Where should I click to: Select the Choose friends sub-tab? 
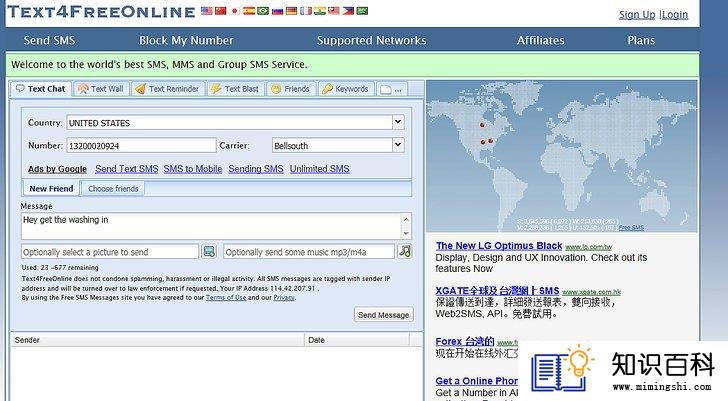coord(113,188)
